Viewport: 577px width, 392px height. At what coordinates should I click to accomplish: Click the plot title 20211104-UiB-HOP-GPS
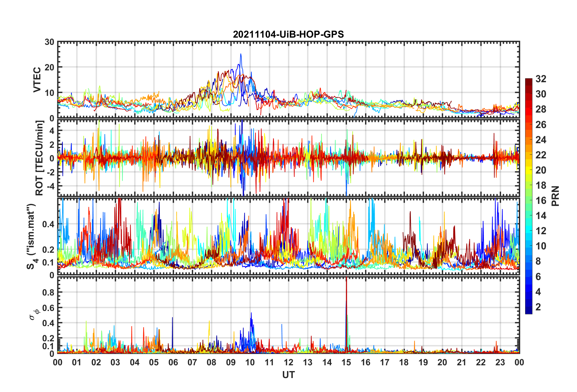288,34
